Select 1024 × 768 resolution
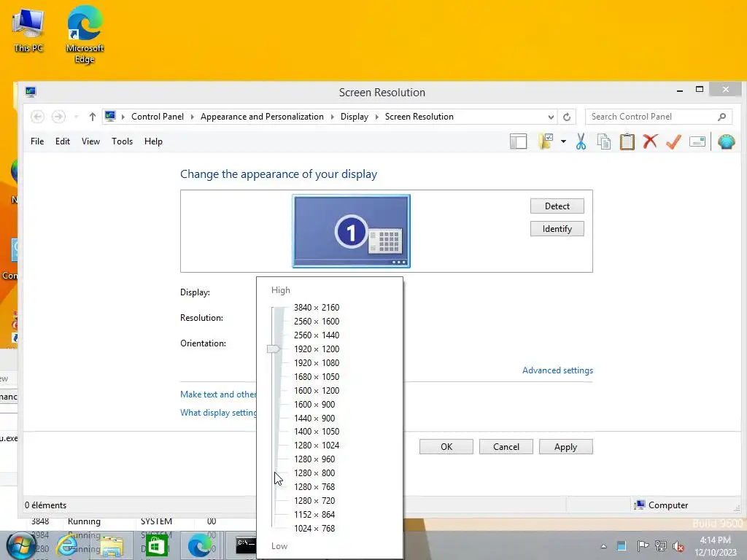Image resolution: width=747 pixels, height=560 pixels. (314, 528)
